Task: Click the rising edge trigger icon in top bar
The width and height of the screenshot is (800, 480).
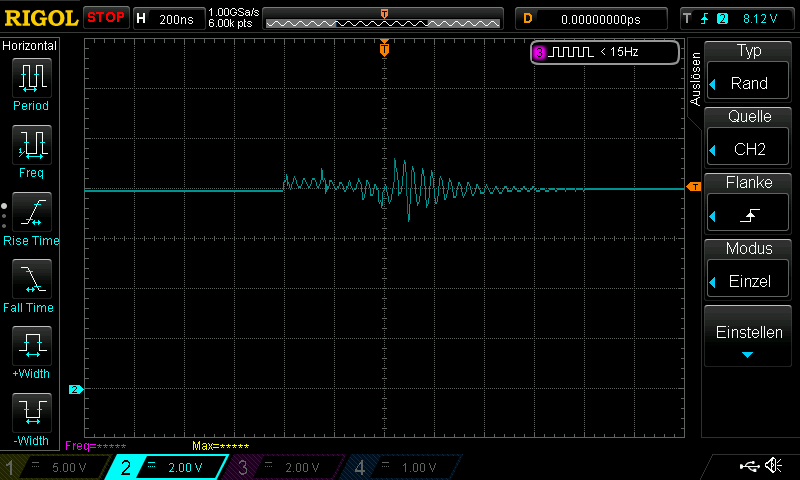Action: (x=705, y=19)
